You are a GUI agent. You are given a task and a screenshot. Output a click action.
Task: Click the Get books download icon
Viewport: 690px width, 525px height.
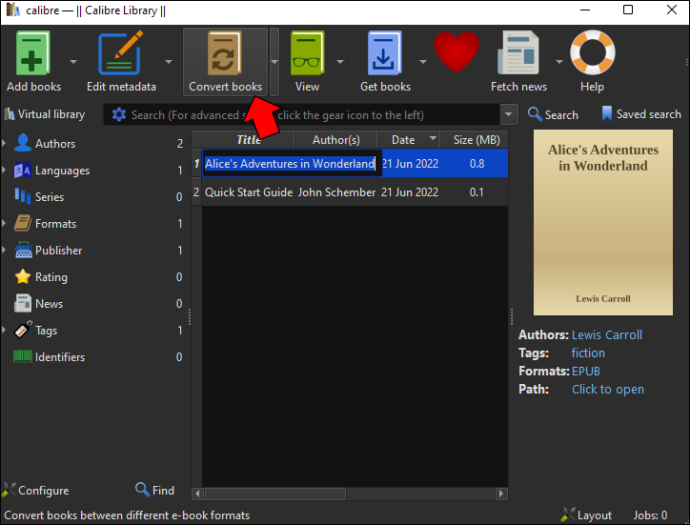pyautogui.click(x=384, y=53)
